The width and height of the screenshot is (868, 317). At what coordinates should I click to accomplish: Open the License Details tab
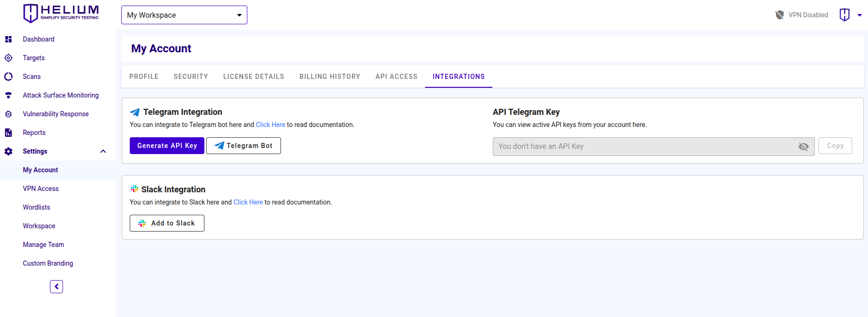253,77
